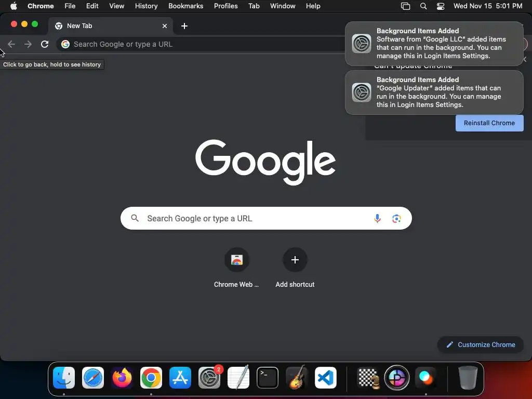The height and width of the screenshot is (399, 532).
Task: Click the date and time in menu bar
Action: [x=488, y=6]
